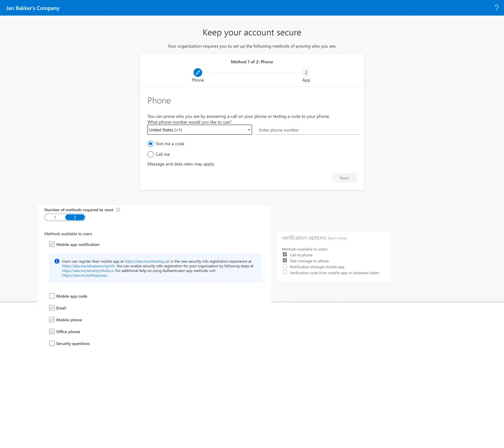Uncheck Call to phone verification option

285,255
